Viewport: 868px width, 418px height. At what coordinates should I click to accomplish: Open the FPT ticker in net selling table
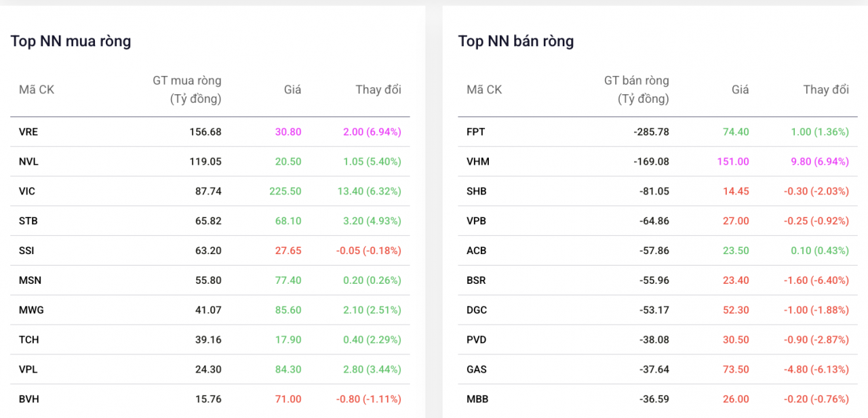click(476, 132)
